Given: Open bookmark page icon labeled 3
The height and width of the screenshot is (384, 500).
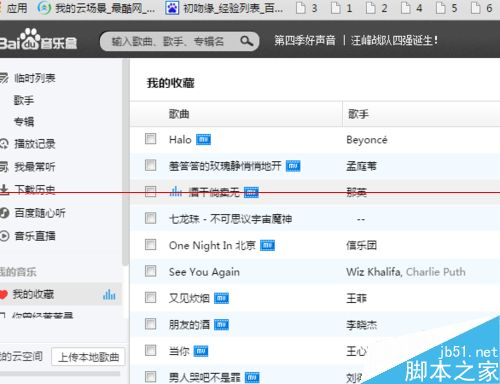Looking at the screenshot, I should [x=301, y=8].
